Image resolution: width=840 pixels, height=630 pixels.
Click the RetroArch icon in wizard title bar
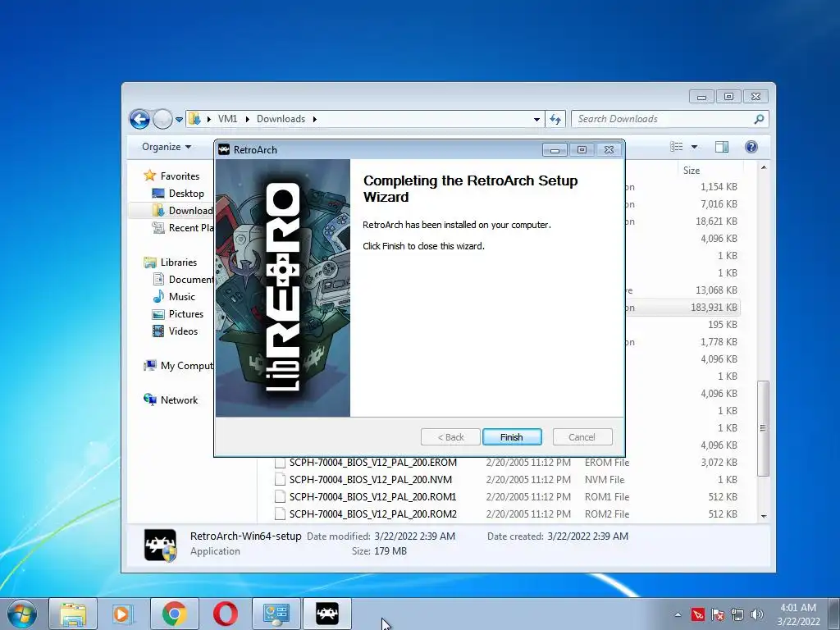pos(224,149)
